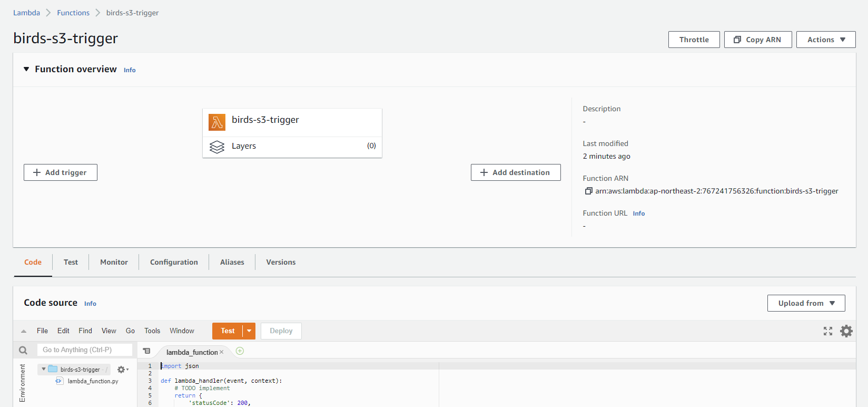Image resolution: width=868 pixels, height=407 pixels.
Task: Click the birds-s3-trigger function box
Action: coord(292,122)
